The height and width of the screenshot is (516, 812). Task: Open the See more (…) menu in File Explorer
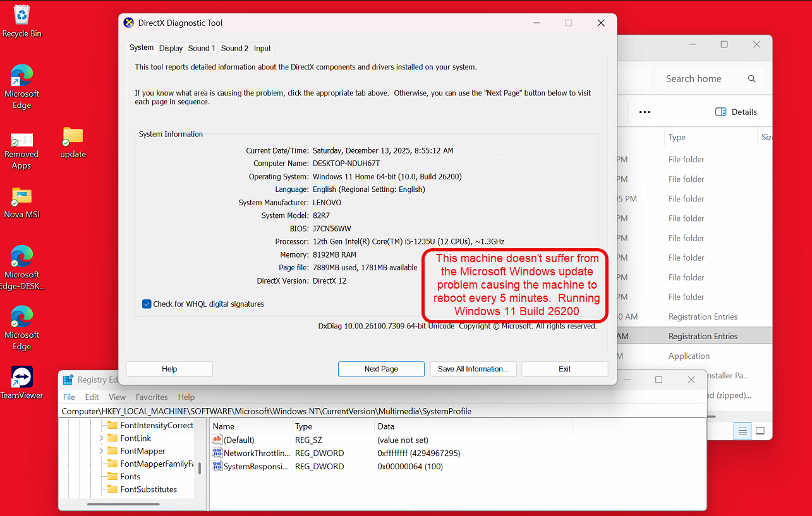645,112
